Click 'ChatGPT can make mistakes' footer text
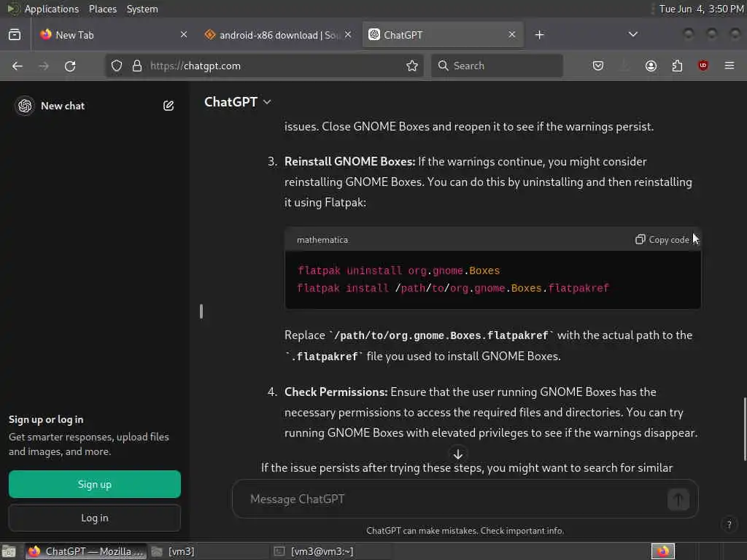 pos(465,531)
